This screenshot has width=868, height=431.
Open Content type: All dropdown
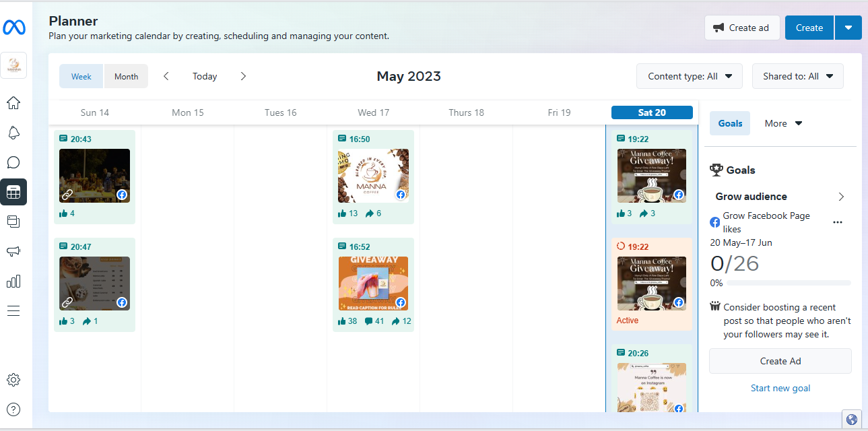tap(690, 76)
